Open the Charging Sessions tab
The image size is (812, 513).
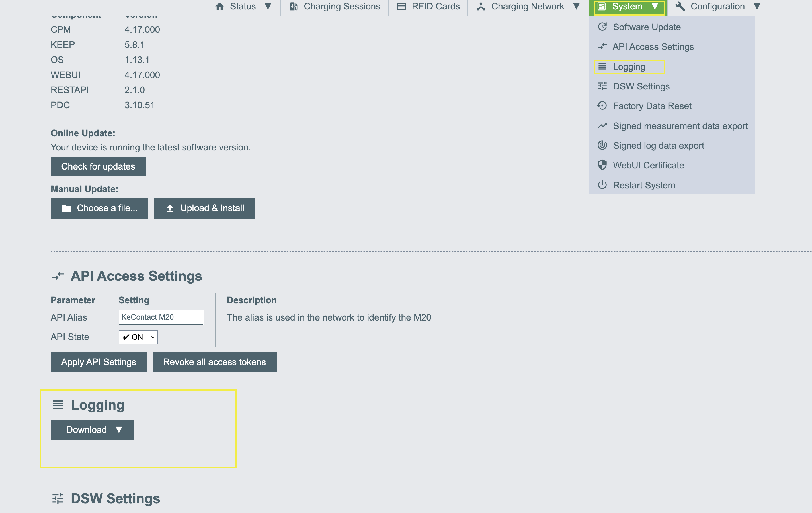tap(335, 6)
